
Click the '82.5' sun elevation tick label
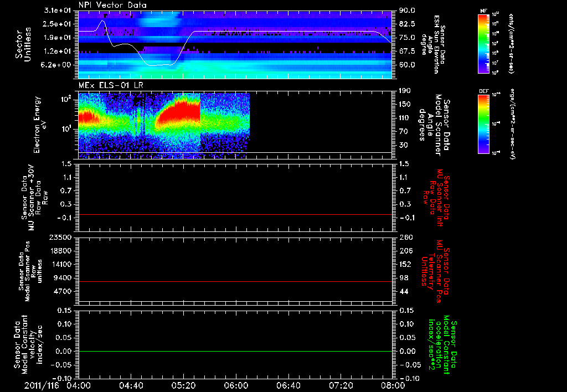coord(407,24)
